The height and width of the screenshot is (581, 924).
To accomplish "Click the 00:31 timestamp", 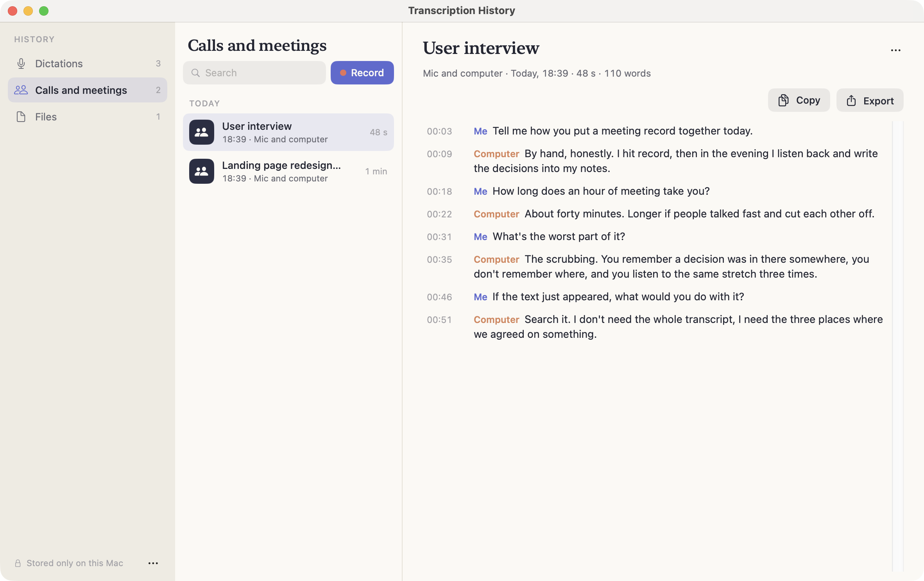I will click(439, 237).
